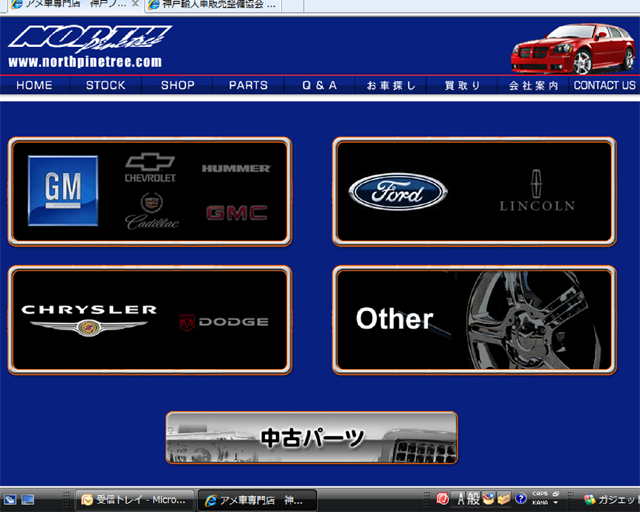Click the アメ車専門店 IE taskbar button
640x512 pixels.
tap(258, 500)
